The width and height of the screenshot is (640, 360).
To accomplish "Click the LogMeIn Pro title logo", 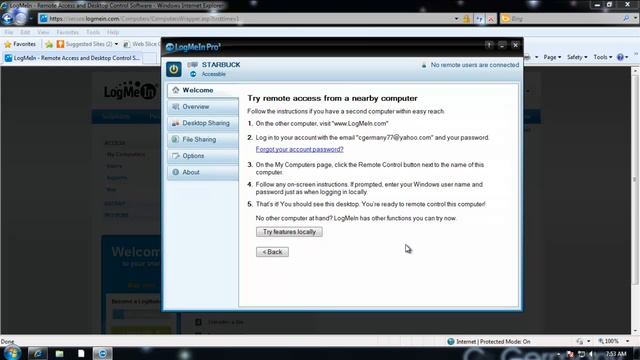I will click(193, 47).
